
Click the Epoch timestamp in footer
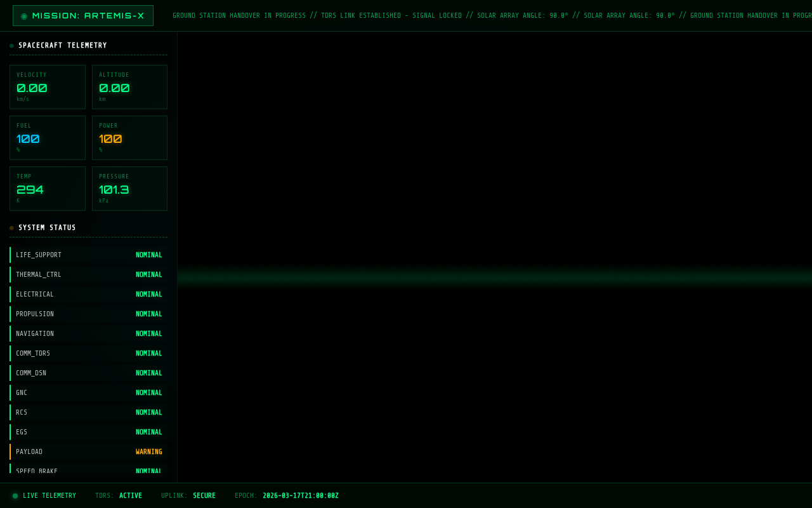(x=287, y=496)
